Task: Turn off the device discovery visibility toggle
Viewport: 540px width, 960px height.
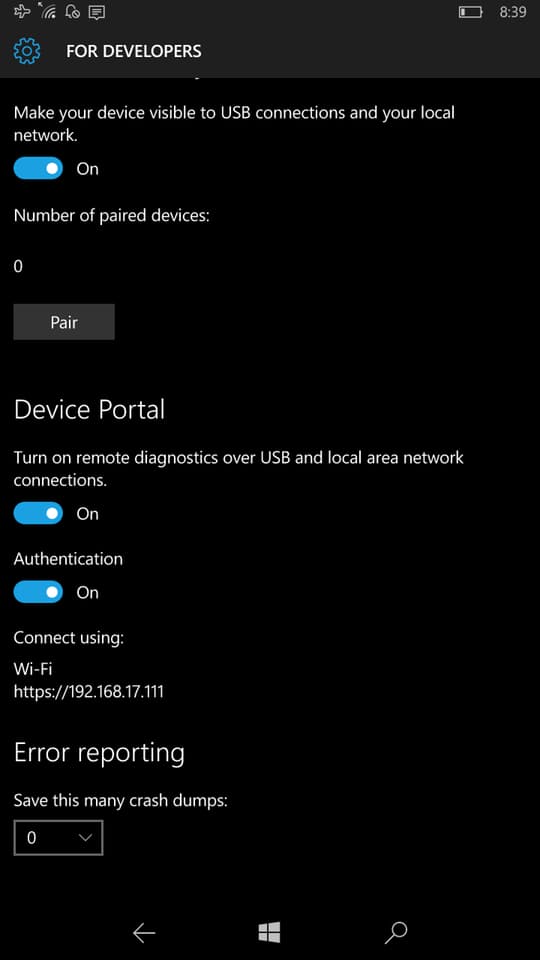Action: coord(38,168)
